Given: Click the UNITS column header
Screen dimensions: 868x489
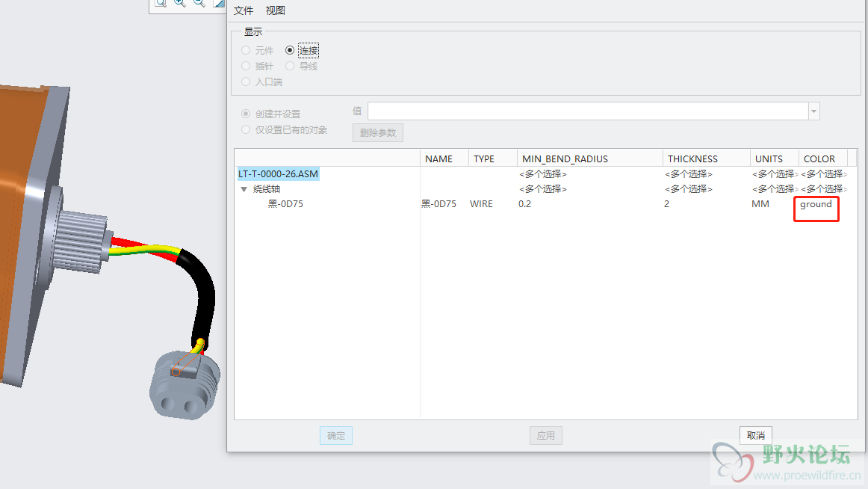Looking at the screenshot, I should 775,159.
